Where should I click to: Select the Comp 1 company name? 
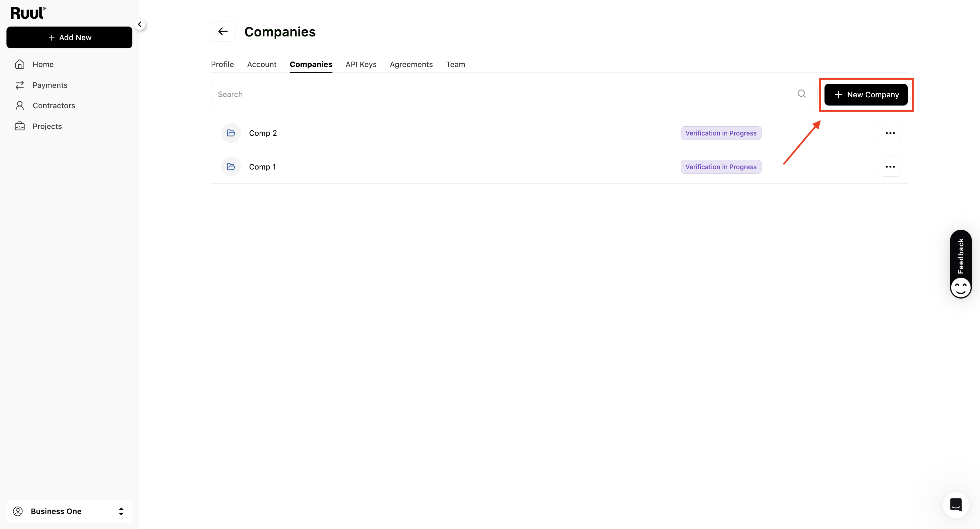point(262,167)
